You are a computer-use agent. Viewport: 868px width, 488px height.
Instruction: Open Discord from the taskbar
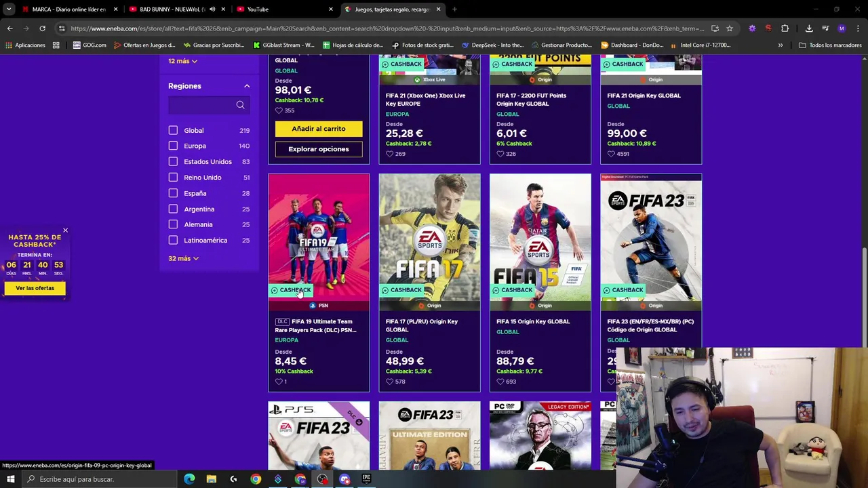point(344,479)
